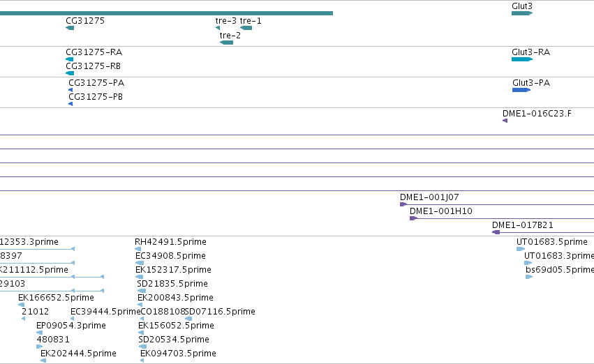Screen dimensions: 594x364
Task: Select the DME1-017B21 feature marker
Action: coord(496,232)
